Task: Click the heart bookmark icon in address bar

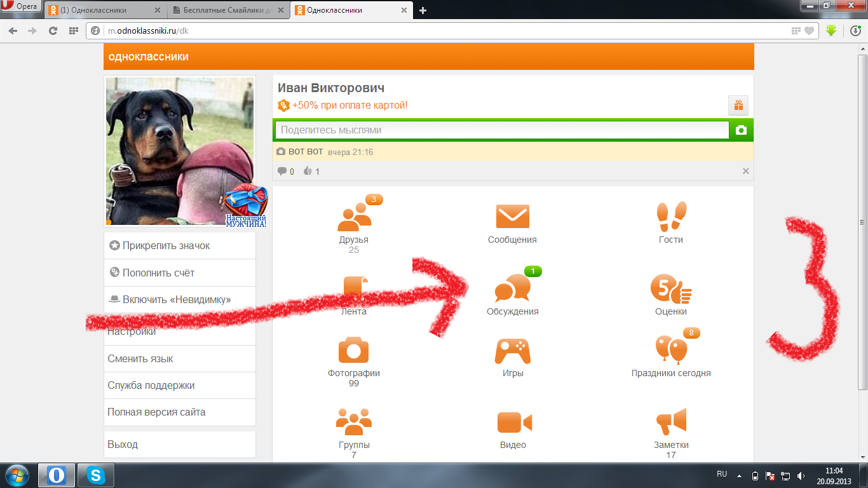Action: 809,30
